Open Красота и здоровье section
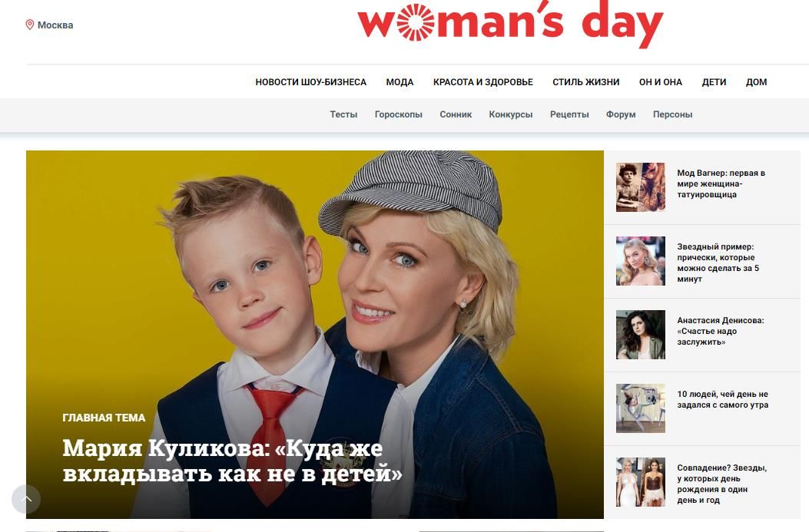 [x=483, y=82]
